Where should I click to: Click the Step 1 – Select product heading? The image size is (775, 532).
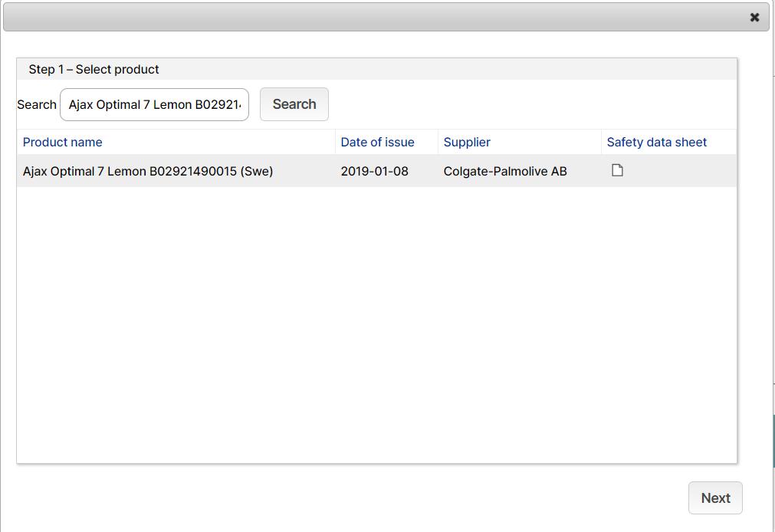click(x=94, y=70)
